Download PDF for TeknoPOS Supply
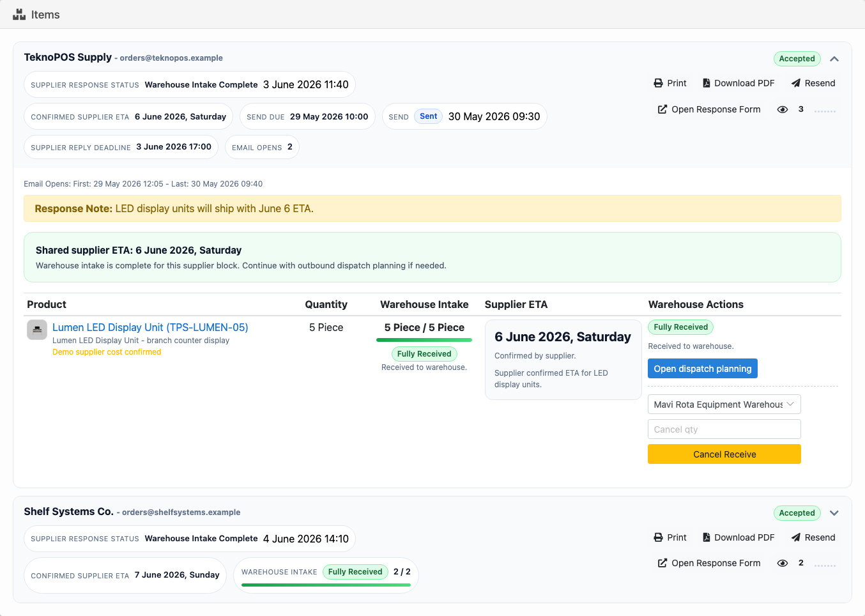This screenshot has width=865, height=616. [x=739, y=83]
